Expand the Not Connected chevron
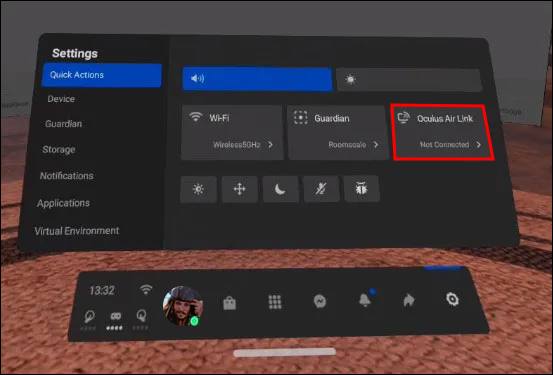Viewport: 553px width, 375px height. click(479, 145)
